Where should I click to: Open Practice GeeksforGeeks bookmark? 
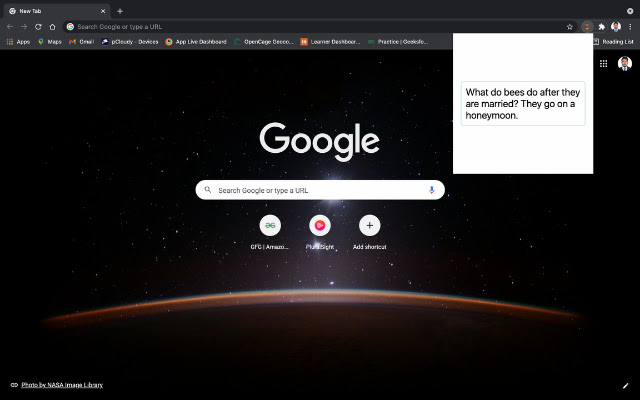click(398, 42)
